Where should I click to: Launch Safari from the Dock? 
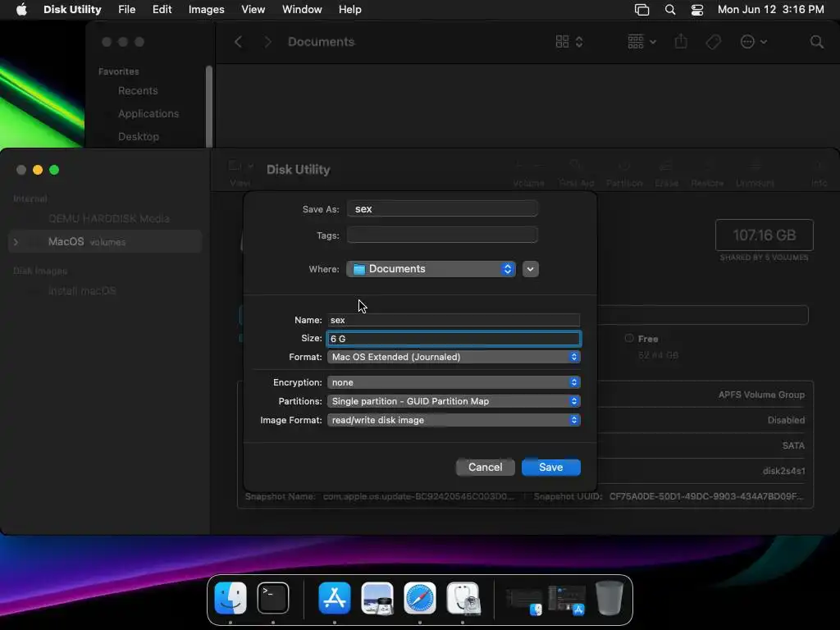(419, 598)
